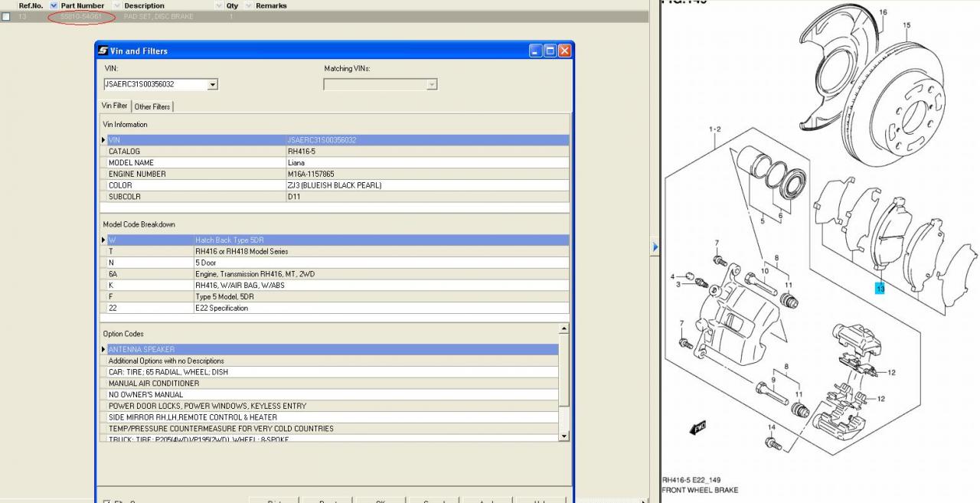Click callout 10 on the diagram
Screen dimensions: 980x503
[x=764, y=271]
